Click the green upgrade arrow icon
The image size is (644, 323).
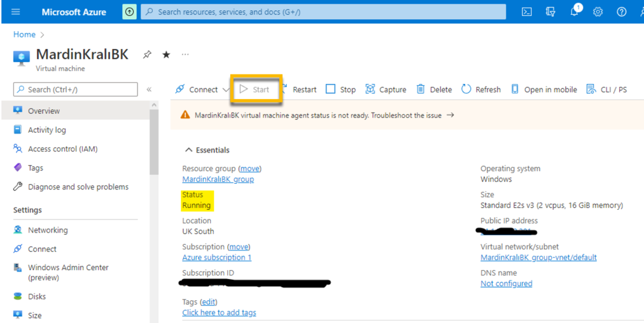129,12
